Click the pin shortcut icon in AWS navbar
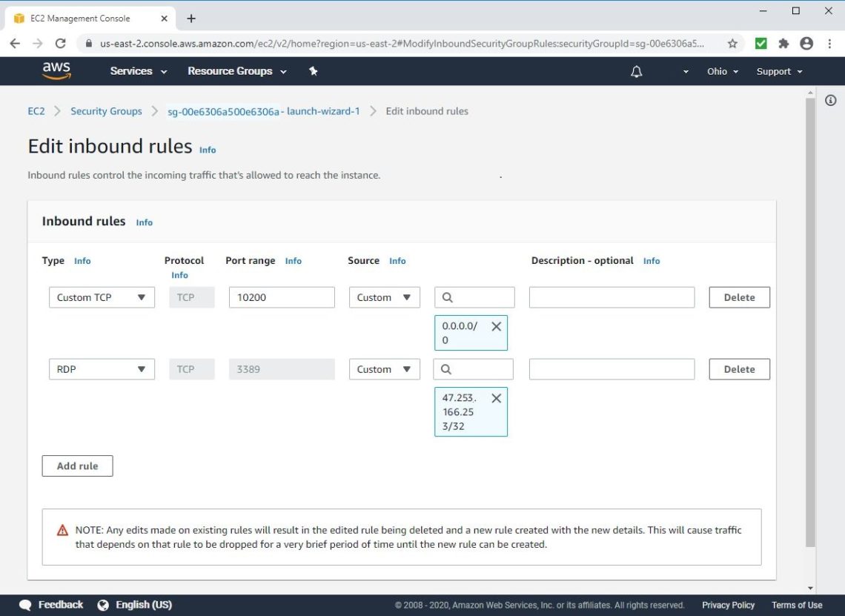This screenshot has width=845, height=616. click(313, 71)
